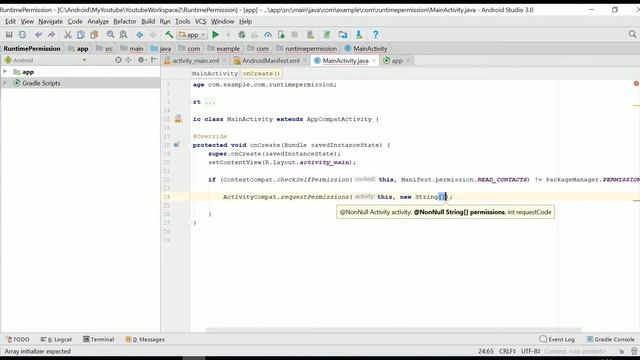Open the Terminal tool window
640x360 pixels.
[99, 339]
